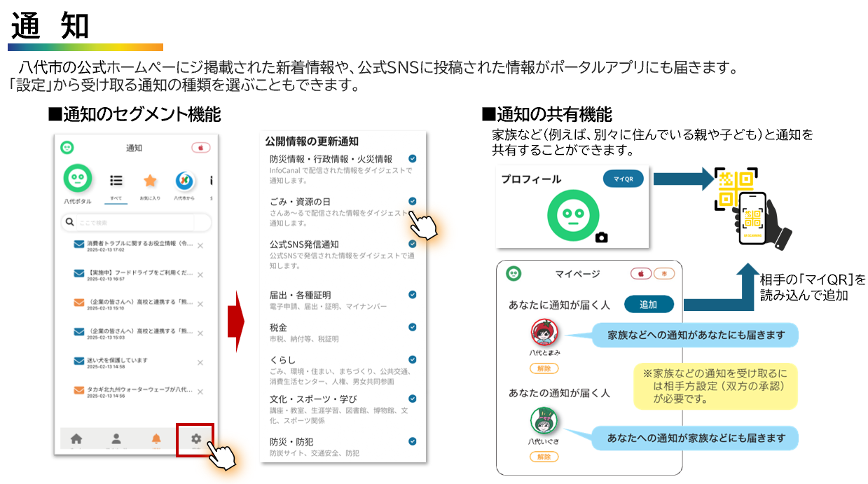The height and width of the screenshot is (484, 868).
Task: Toggle the 届出・各種証明 checkbox
Action: 413,295
